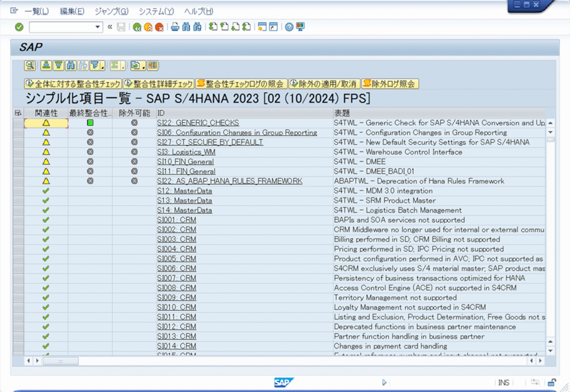This screenshot has width=570, height=392.
Task: Open the ジャンプ(G) menu
Action: 111,11
